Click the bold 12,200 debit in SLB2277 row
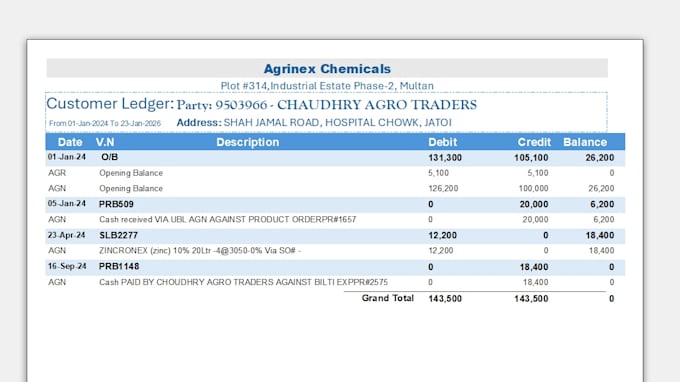Image resolution: width=680 pixels, height=382 pixels. tap(442, 235)
